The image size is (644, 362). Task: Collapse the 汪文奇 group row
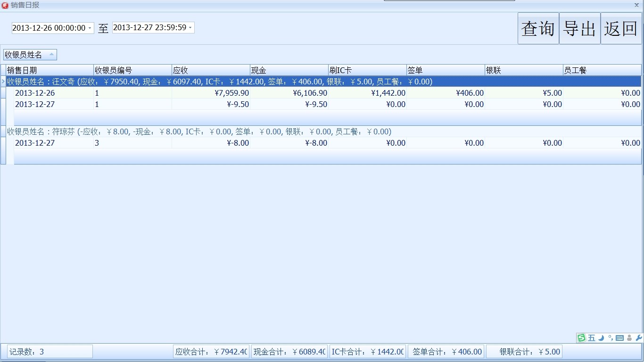pyautogui.click(x=323, y=82)
